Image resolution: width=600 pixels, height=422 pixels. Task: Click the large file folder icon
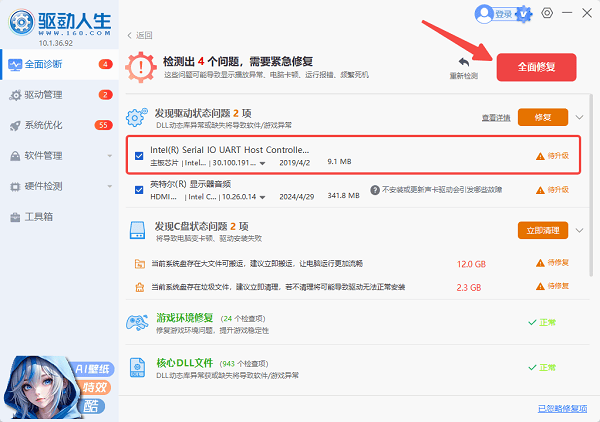140,264
